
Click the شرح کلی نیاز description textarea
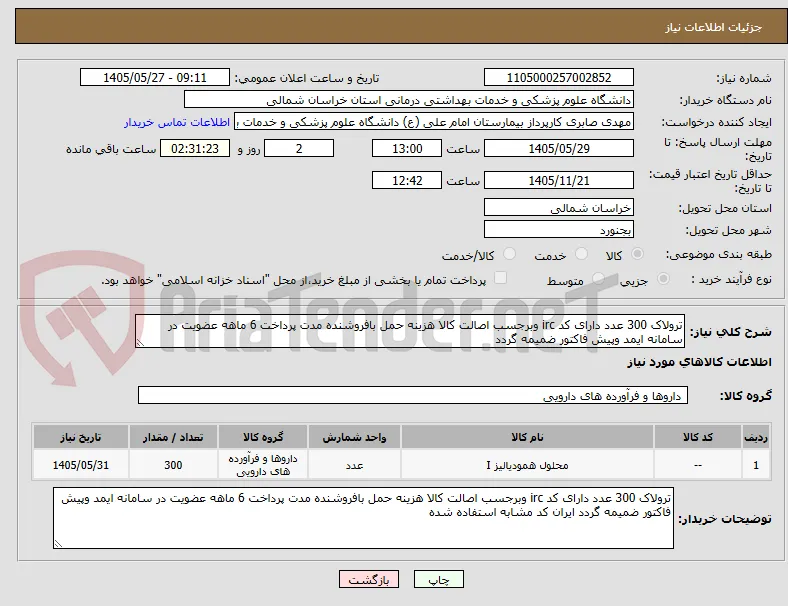[x=410, y=331]
